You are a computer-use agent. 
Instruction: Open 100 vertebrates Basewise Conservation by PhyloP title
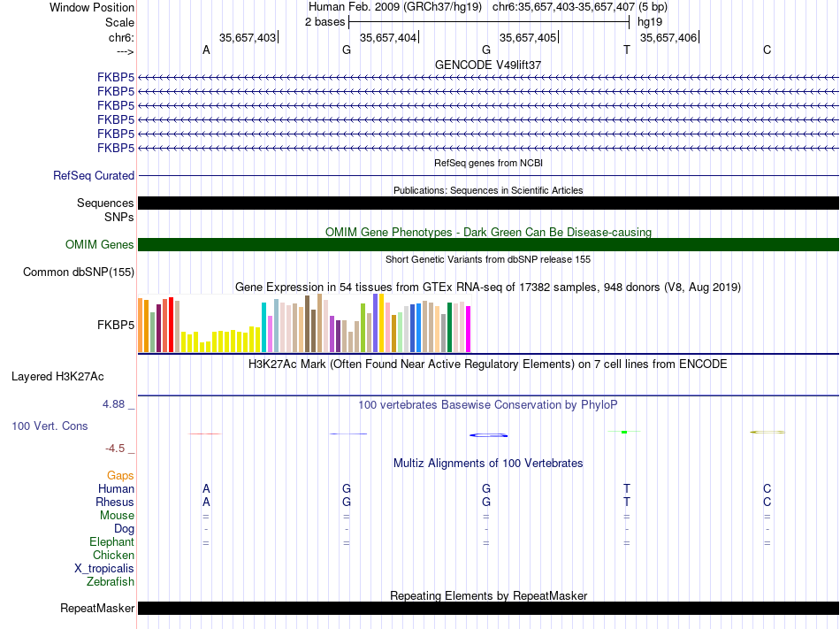pyautogui.click(x=488, y=405)
